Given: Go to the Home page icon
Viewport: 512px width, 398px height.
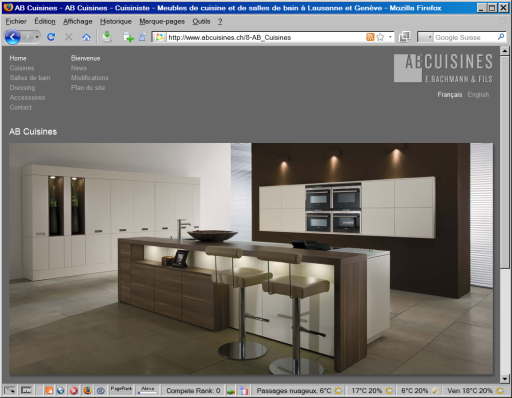Looking at the screenshot, I should pyautogui.click(x=86, y=37).
